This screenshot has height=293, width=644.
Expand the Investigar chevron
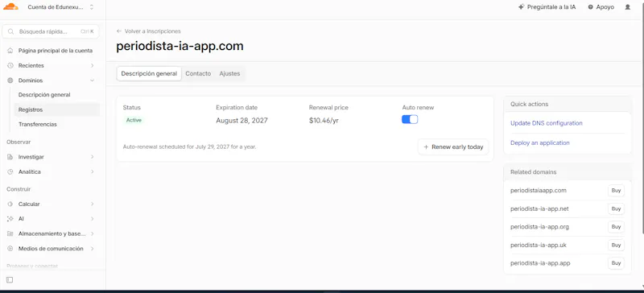point(92,157)
